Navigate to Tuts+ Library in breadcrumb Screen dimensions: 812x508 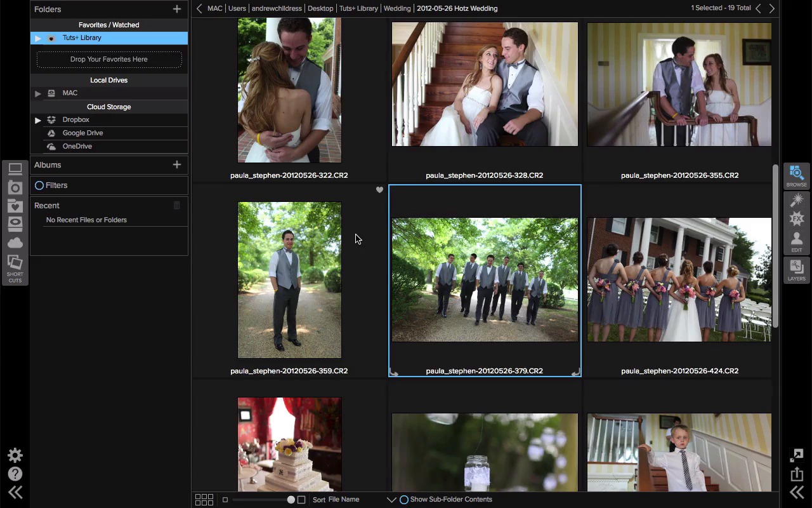358,8
